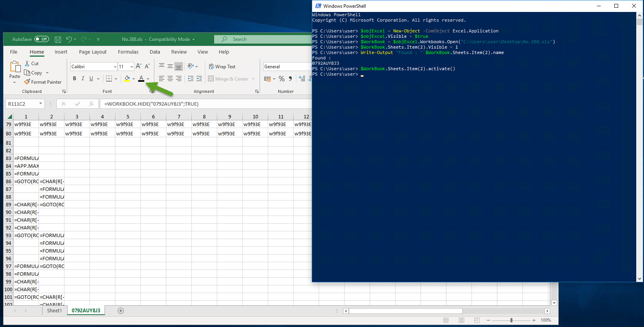The width and height of the screenshot is (644, 327).
Task: Click the zoom slider handle
Action: tap(511, 320)
